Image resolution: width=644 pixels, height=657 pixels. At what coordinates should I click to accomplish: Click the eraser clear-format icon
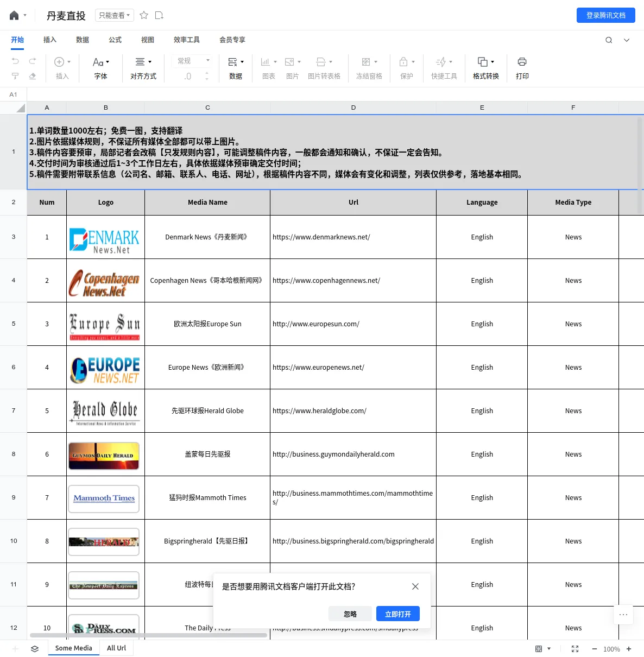pyautogui.click(x=33, y=76)
